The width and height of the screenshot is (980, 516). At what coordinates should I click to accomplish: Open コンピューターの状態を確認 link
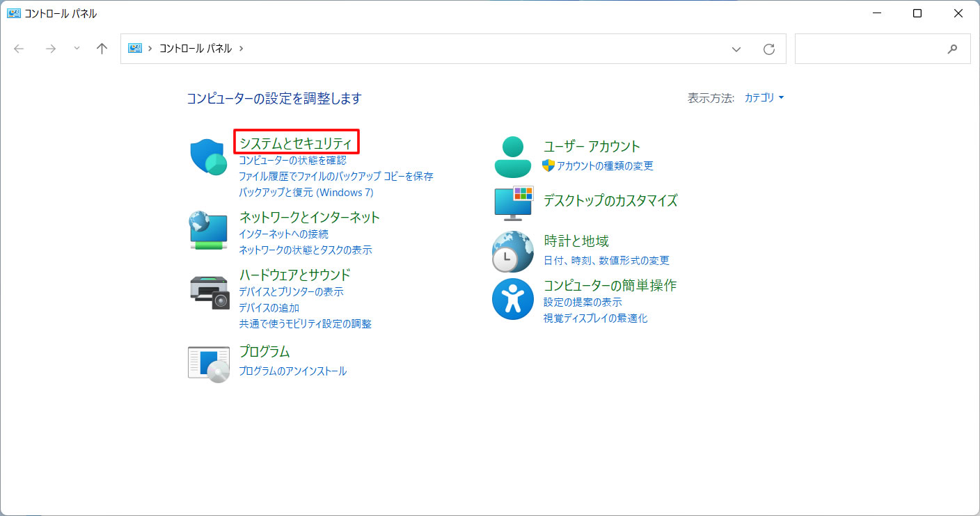click(292, 160)
